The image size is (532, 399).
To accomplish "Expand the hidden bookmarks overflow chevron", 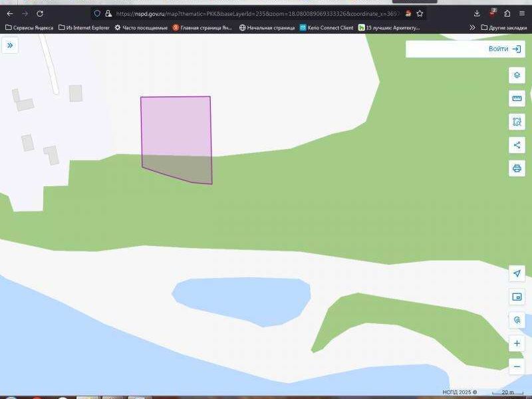I will click(472, 28).
